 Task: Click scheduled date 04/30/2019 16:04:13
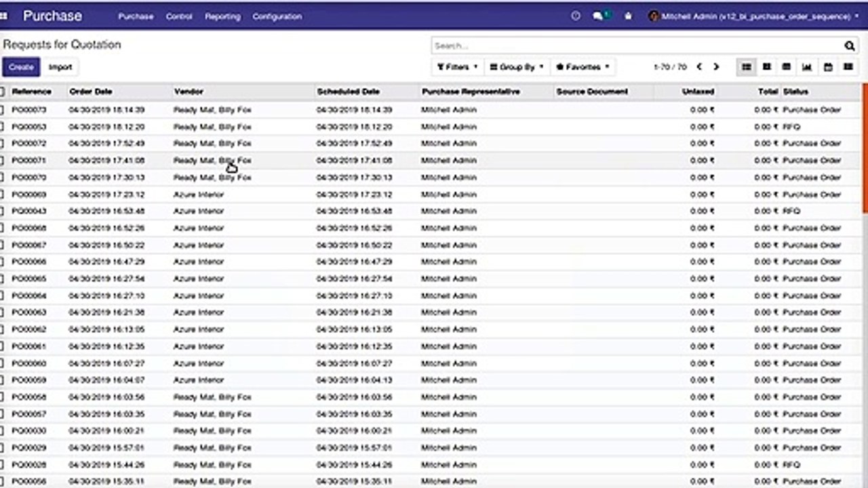point(354,380)
